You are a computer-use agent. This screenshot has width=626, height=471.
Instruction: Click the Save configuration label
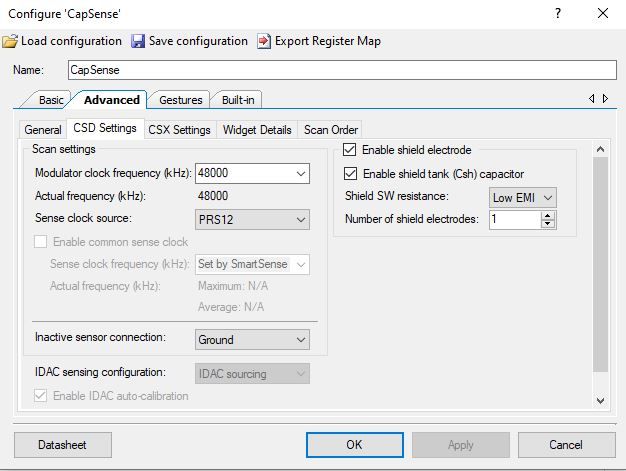(198, 41)
